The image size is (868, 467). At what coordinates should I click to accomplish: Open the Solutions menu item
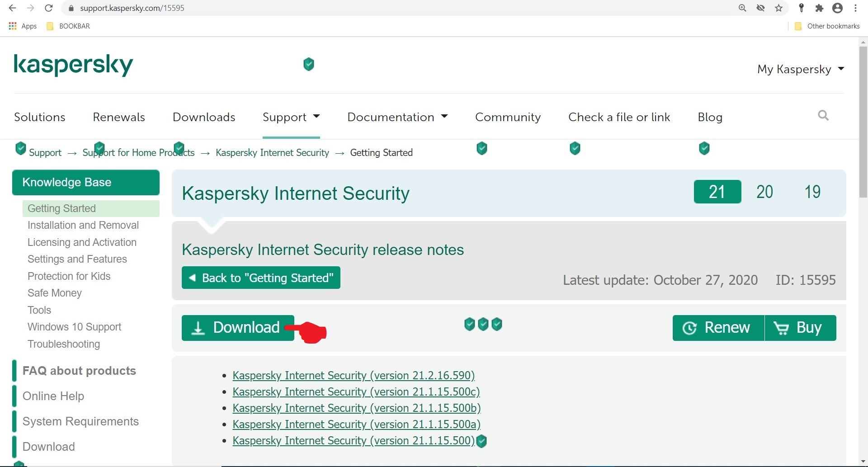[40, 117]
